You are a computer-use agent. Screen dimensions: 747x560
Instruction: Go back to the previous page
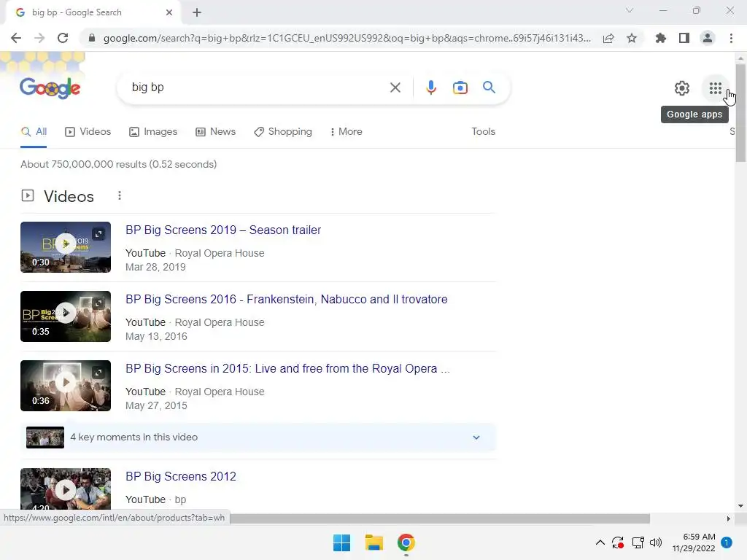[x=16, y=38]
